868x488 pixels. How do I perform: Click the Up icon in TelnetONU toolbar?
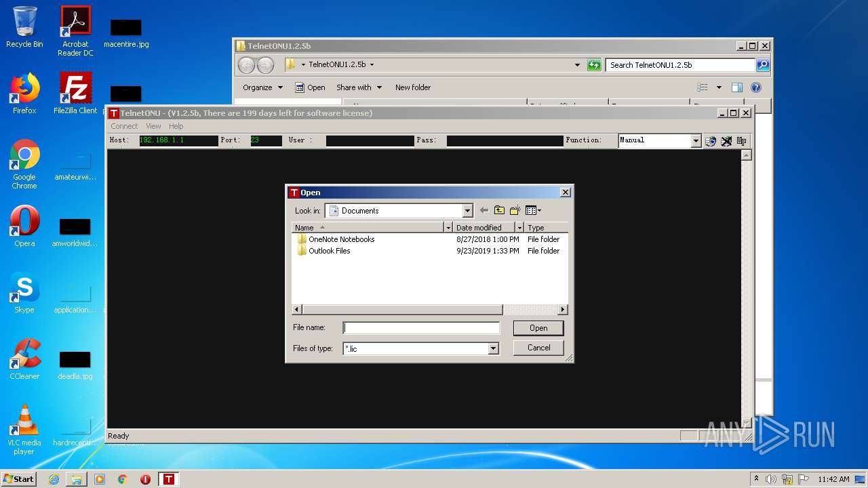(x=742, y=141)
